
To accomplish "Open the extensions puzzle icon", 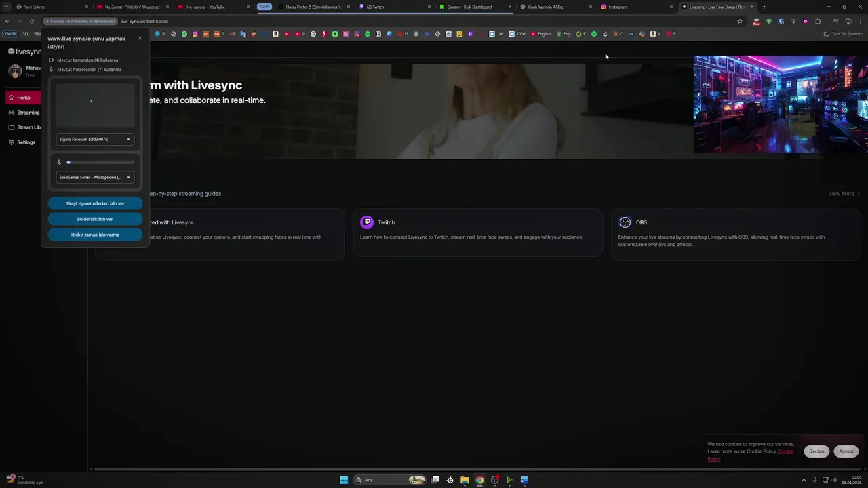I will point(818,21).
